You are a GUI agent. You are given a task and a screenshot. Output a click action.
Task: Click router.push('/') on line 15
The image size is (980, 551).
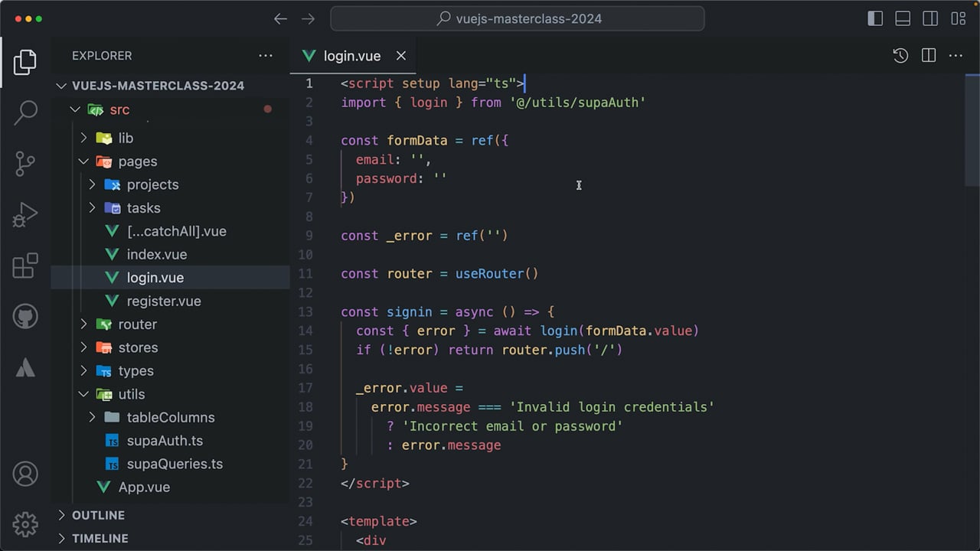[562, 350]
